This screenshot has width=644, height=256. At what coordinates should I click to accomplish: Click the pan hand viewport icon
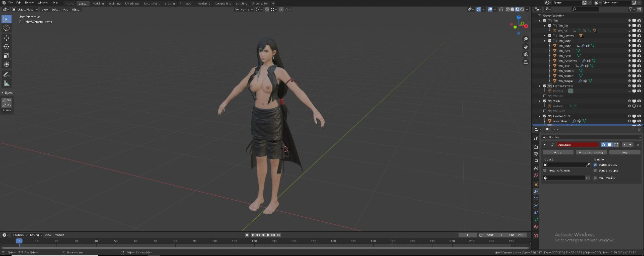click(526, 47)
